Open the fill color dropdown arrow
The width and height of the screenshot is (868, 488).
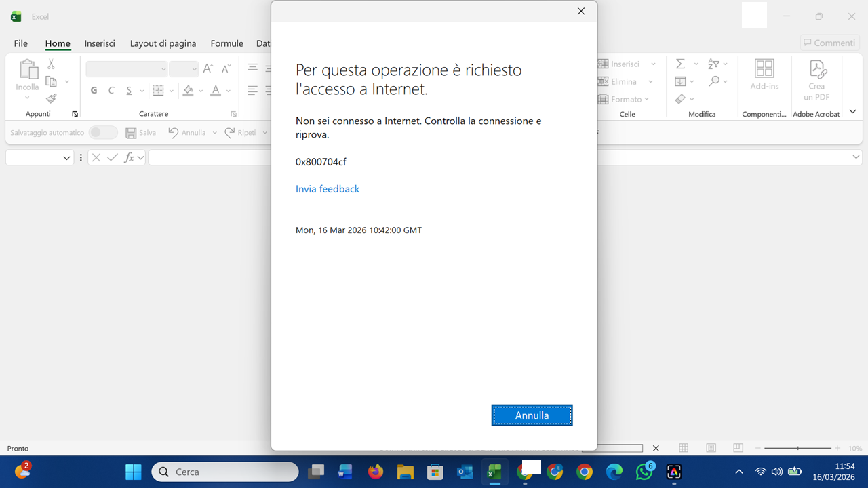click(x=201, y=91)
